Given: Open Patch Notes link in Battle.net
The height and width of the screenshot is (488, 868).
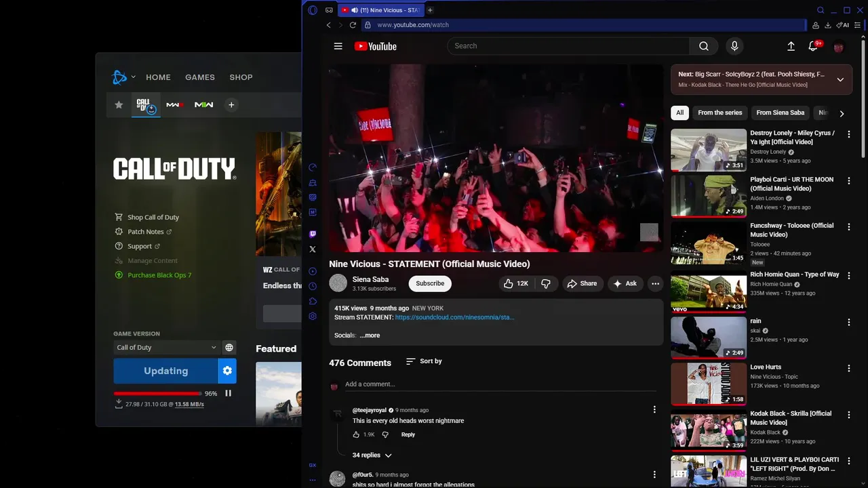Looking at the screenshot, I should (146, 232).
